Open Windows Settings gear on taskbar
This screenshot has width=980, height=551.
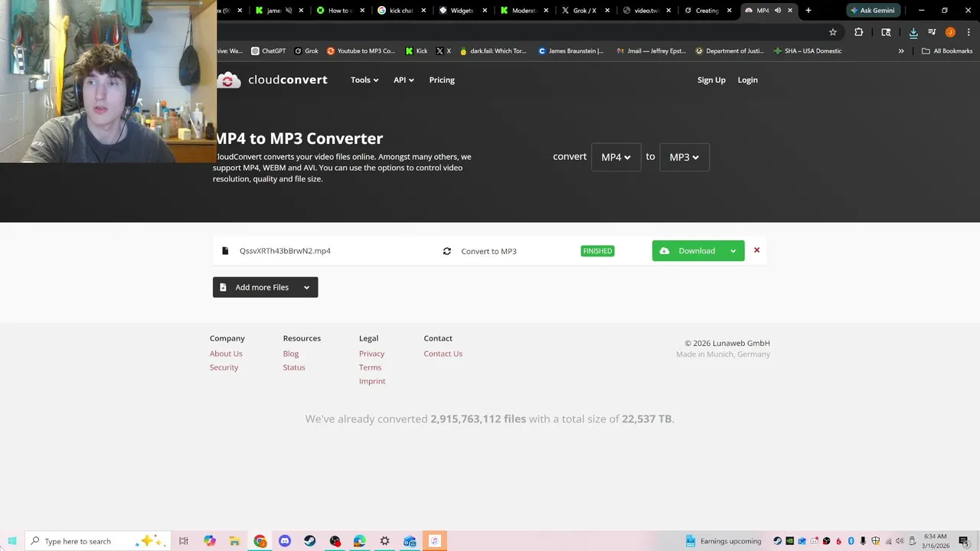coord(384,541)
